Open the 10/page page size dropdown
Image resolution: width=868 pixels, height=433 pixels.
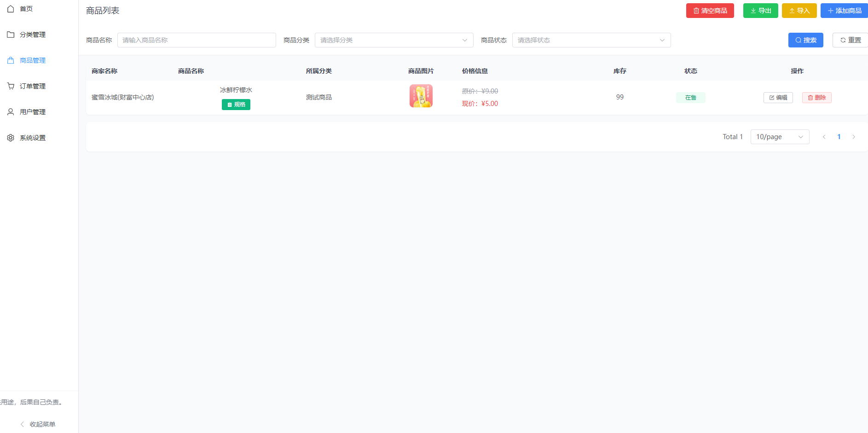tap(780, 137)
